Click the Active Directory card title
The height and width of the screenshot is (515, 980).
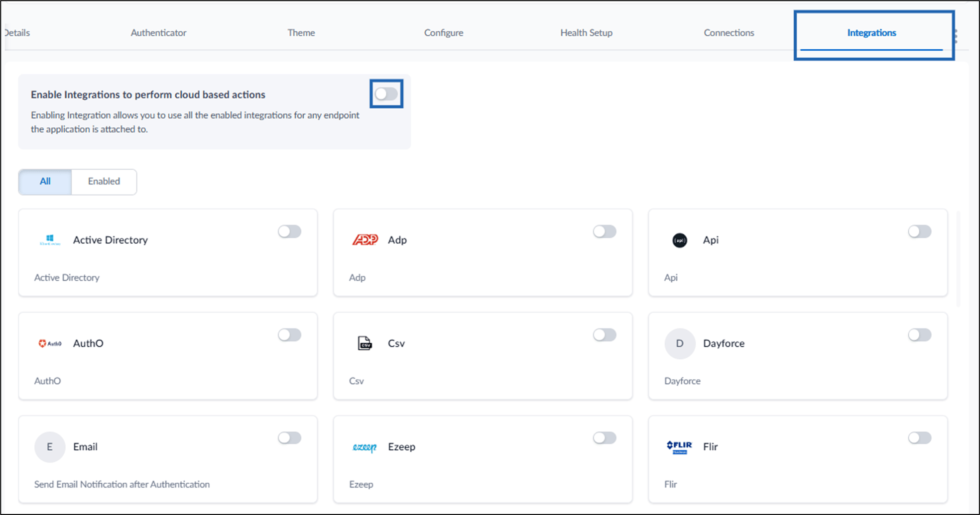111,240
